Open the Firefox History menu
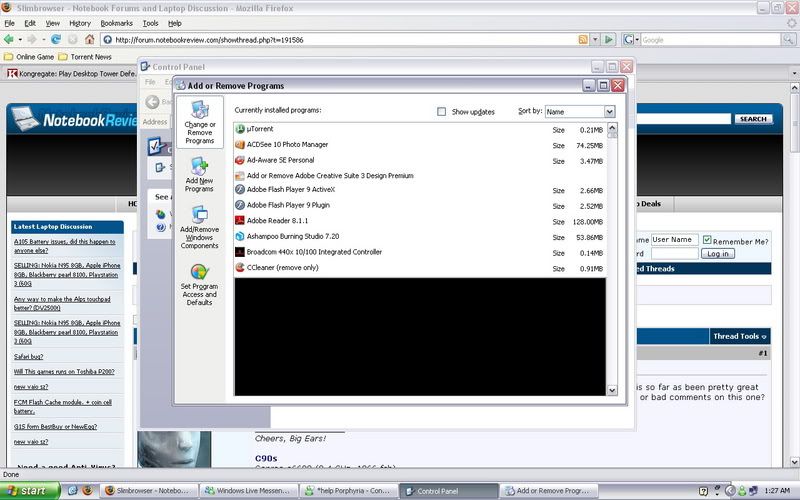The image size is (800, 500). coord(80,23)
